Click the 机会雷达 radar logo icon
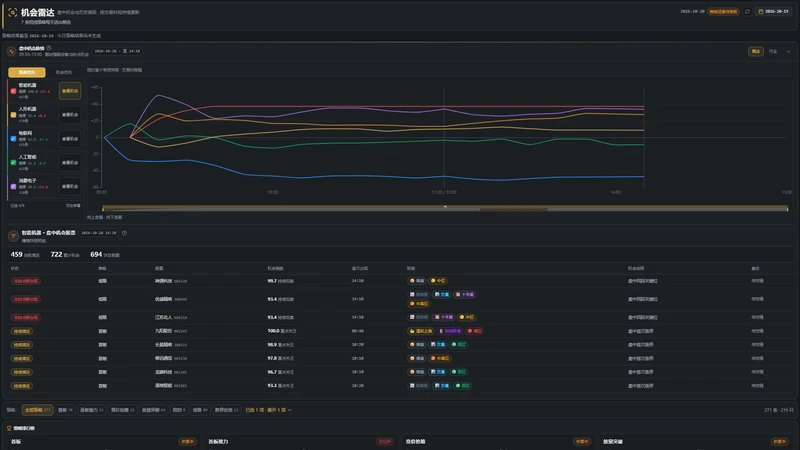This screenshot has width=800, height=450. click(13, 12)
